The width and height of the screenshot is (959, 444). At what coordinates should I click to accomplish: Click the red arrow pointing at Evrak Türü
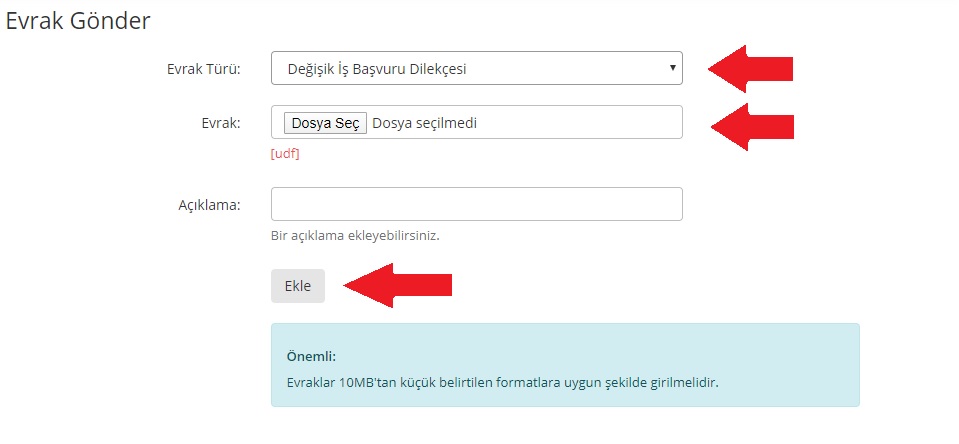point(750,69)
